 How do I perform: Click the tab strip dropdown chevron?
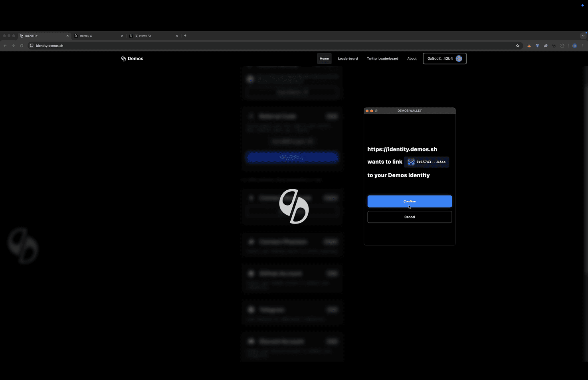[584, 36]
